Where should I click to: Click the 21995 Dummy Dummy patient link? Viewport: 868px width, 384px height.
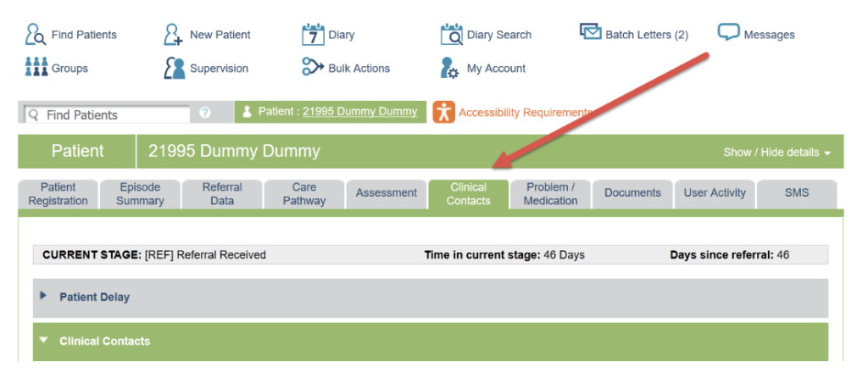[x=359, y=112]
